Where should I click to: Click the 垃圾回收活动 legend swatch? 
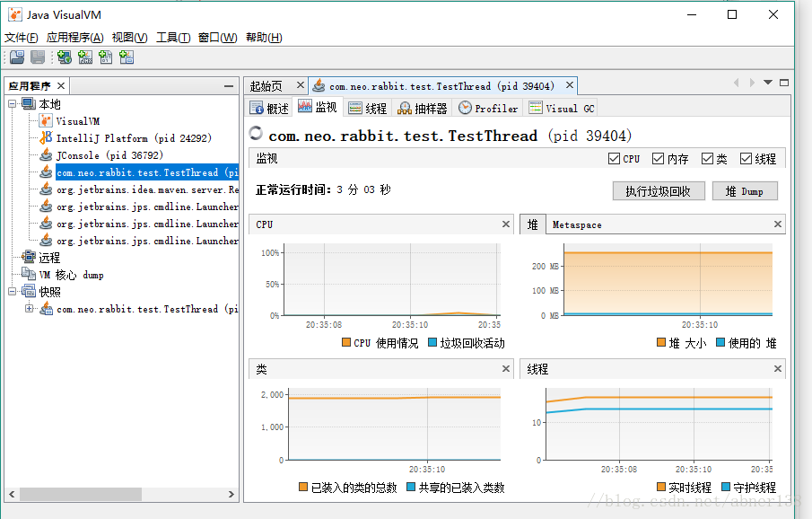[432, 342]
